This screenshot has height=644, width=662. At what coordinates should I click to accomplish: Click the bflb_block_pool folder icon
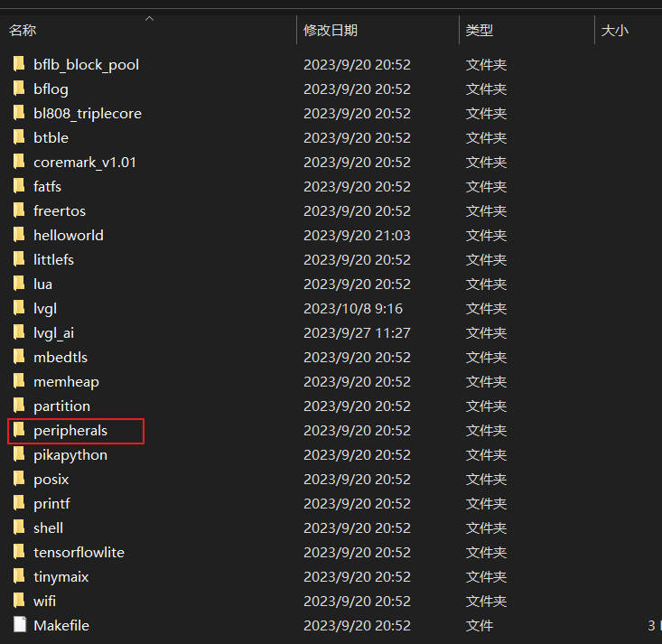(19, 64)
